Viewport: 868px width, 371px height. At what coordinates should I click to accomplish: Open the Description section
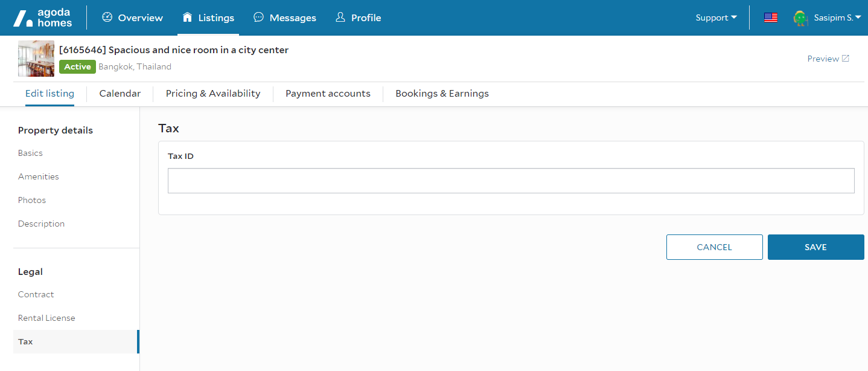tap(41, 224)
